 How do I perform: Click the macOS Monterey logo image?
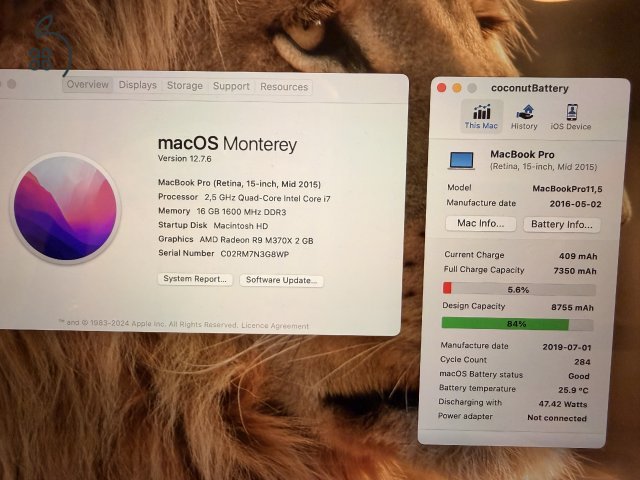click(x=65, y=208)
